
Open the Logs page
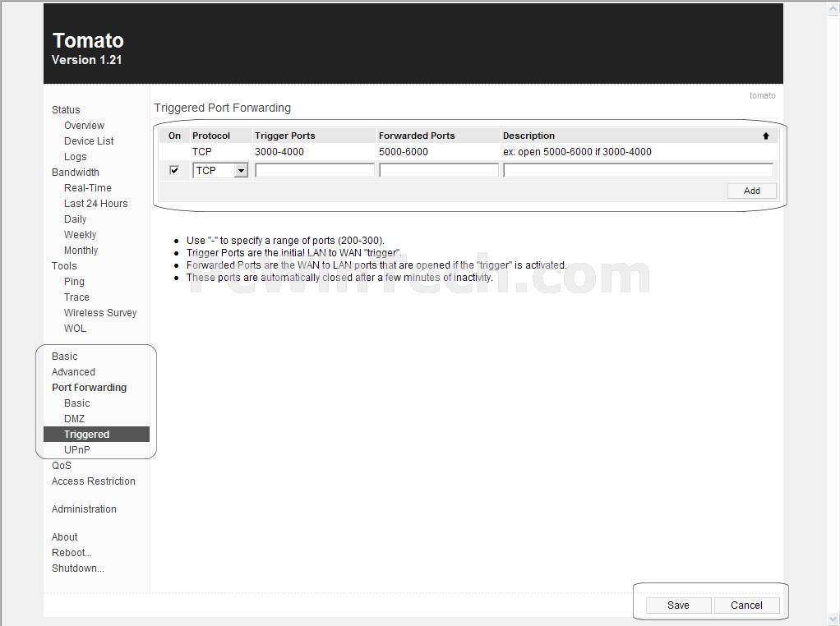point(75,156)
